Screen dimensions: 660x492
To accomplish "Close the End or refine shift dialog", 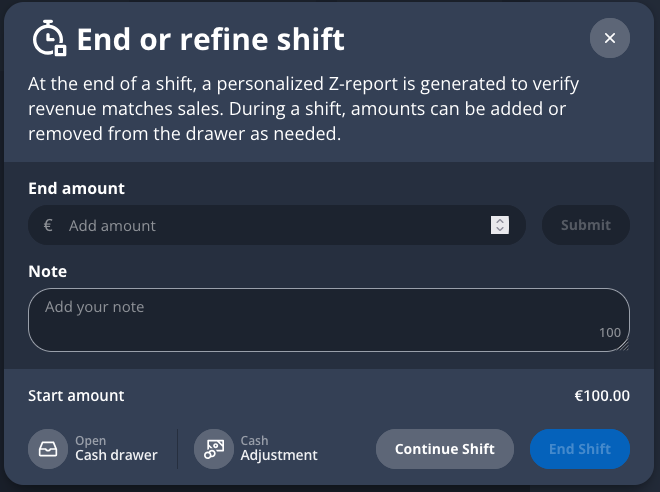I will tap(609, 39).
